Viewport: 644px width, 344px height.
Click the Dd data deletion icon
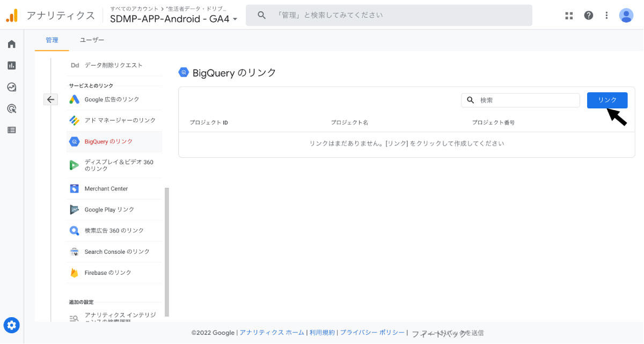point(75,65)
